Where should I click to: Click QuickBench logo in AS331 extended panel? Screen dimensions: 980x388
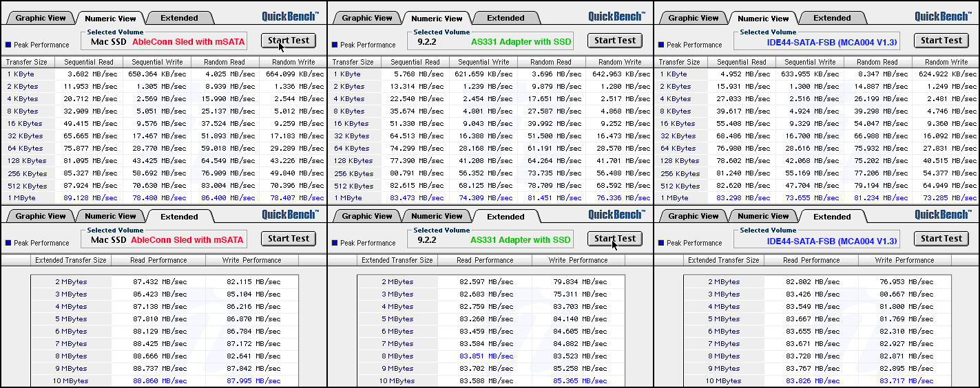pos(616,215)
